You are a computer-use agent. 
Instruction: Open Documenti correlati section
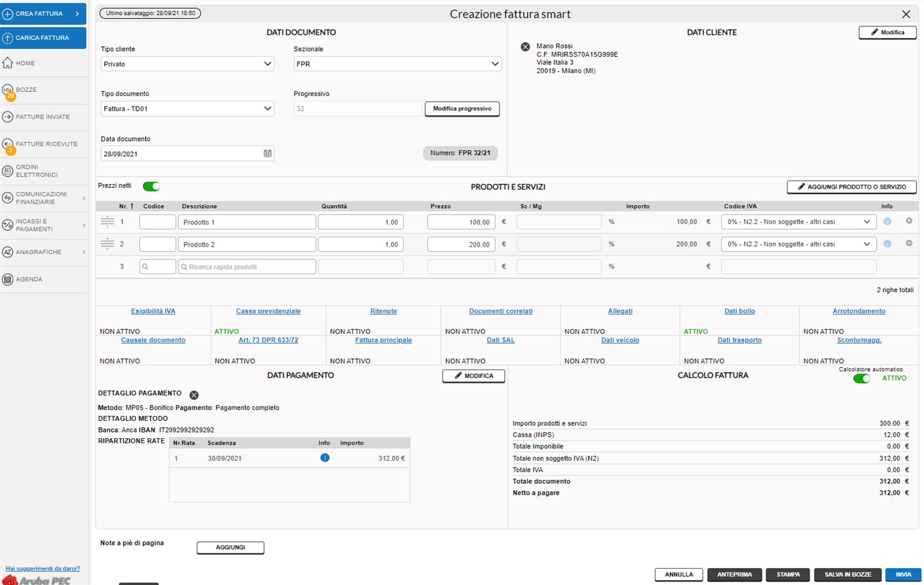pos(501,311)
